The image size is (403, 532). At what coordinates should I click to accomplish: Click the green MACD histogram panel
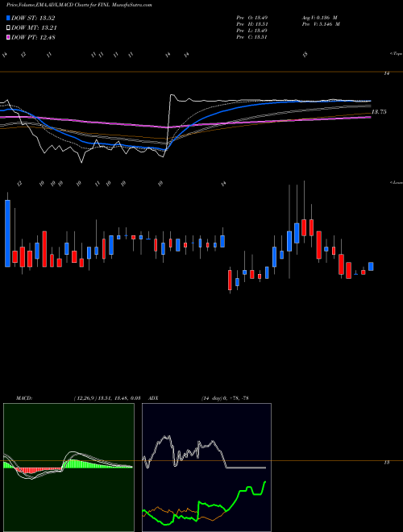69,468
